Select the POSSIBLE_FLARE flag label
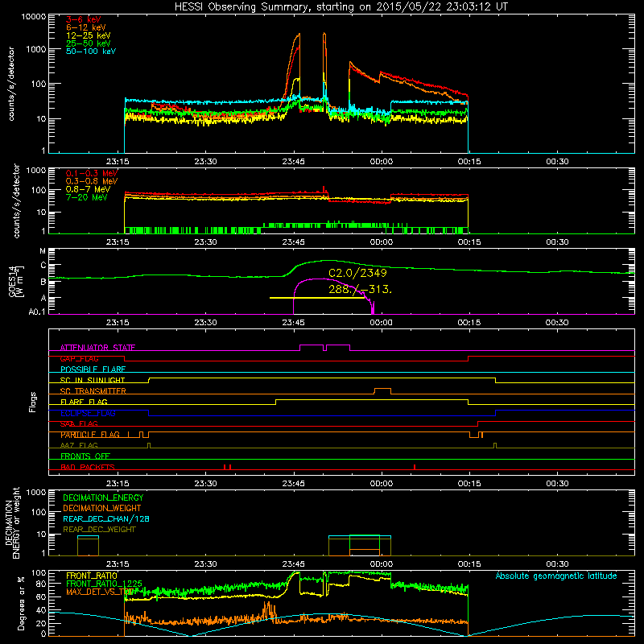 pyautogui.click(x=93, y=369)
